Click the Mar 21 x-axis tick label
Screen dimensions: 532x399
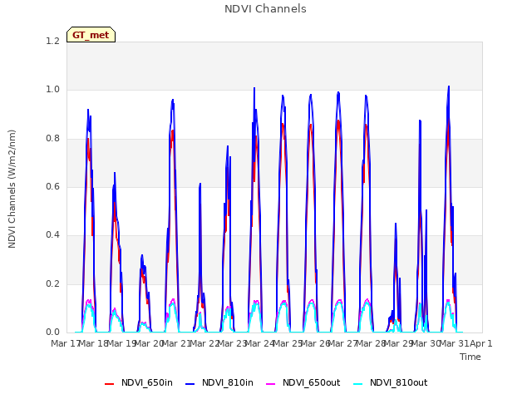coord(176,343)
